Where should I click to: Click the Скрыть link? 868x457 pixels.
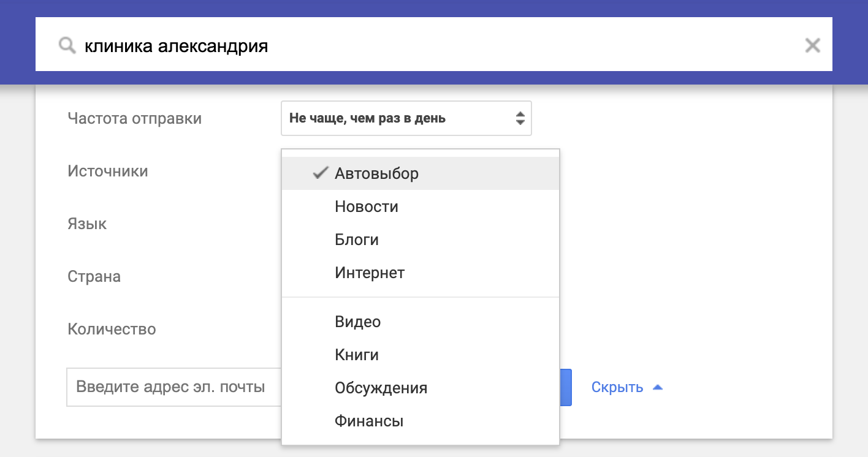pos(616,387)
